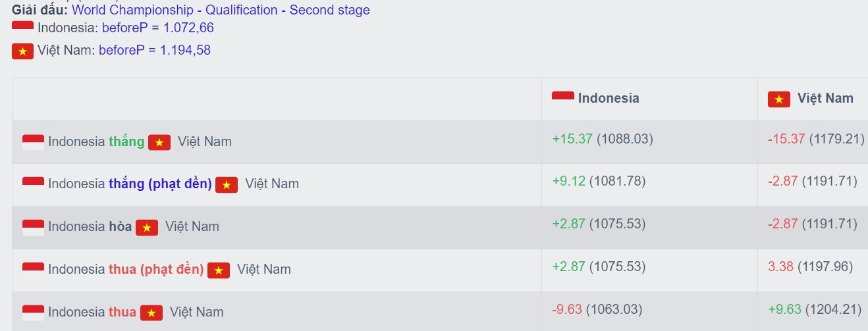Click Indonesia flag in the 'thắng' row

[x=33, y=141]
